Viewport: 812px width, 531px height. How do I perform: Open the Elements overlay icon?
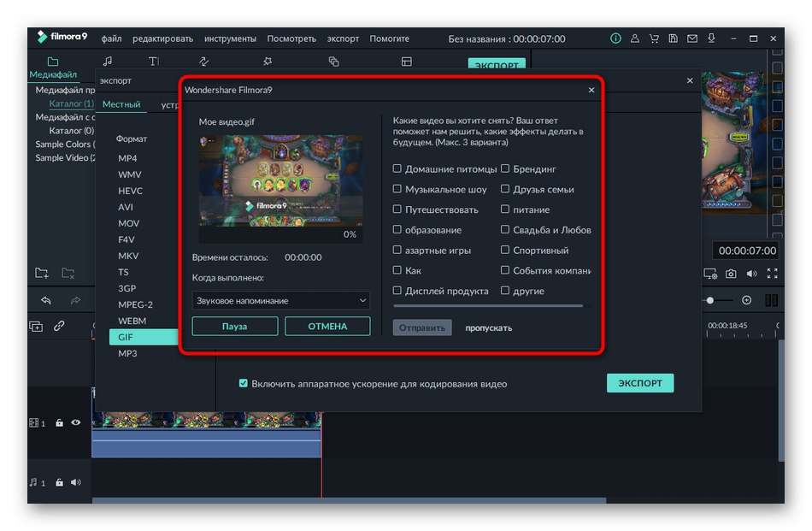pyautogui.click(x=333, y=61)
